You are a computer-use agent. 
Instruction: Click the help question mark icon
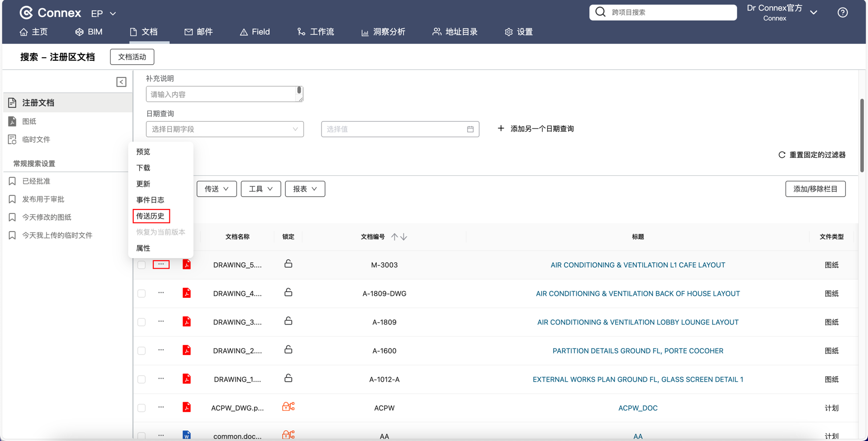pyautogui.click(x=842, y=13)
